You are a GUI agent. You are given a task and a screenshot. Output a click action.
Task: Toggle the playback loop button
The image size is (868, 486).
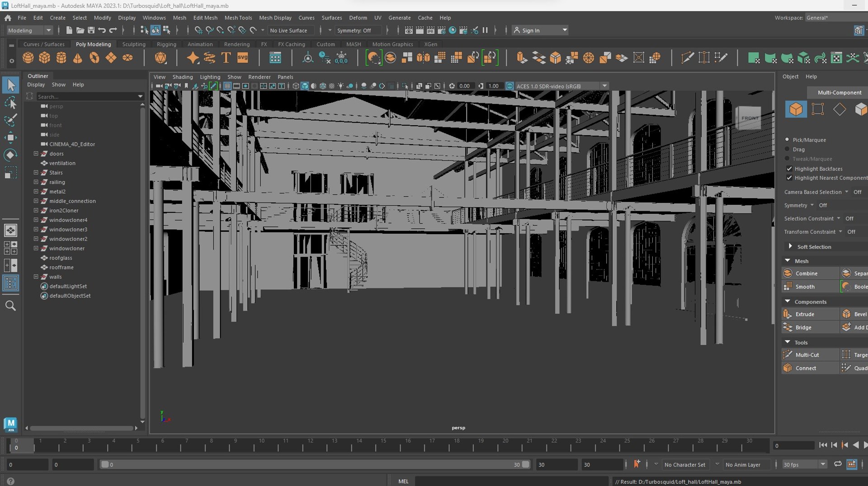point(838,464)
